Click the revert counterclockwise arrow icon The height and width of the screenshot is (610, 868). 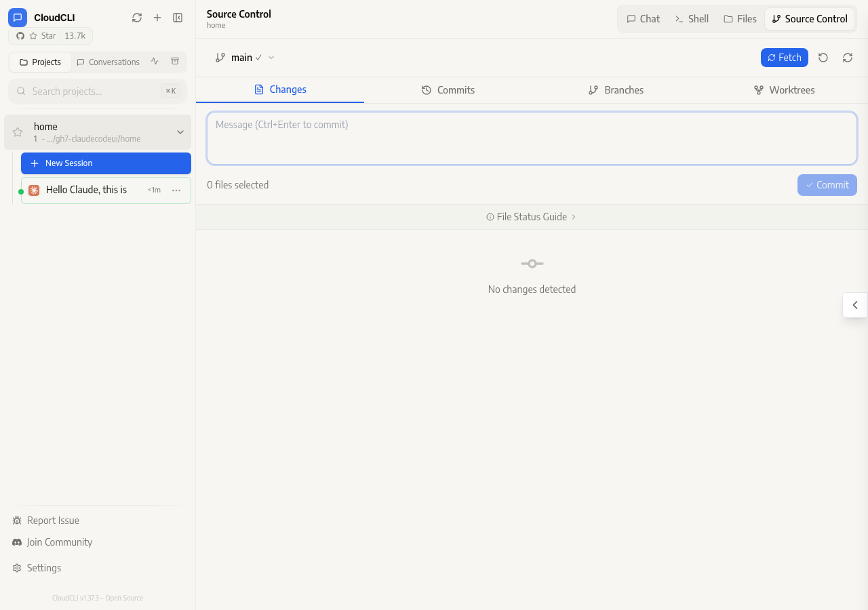tap(823, 58)
